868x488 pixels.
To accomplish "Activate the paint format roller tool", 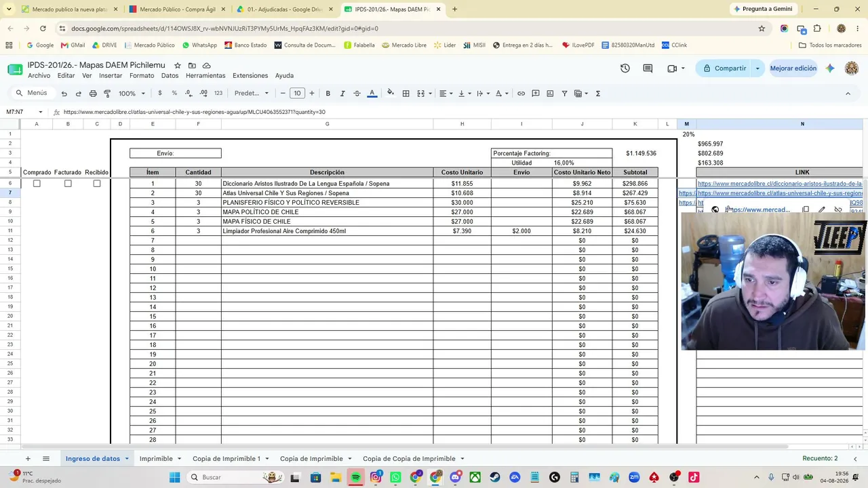I will tap(107, 94).
